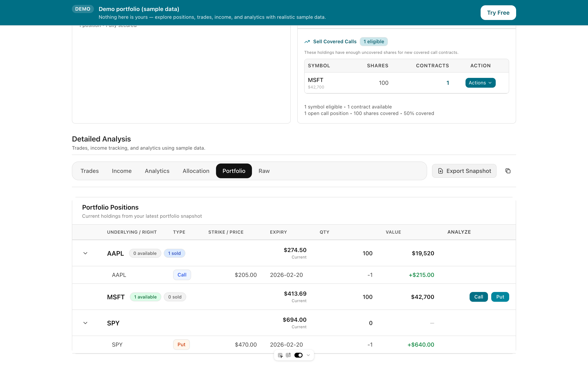Switch to the Trades tab
The height and width of the screenshot is (367, 588).
(x=89, y=171)
